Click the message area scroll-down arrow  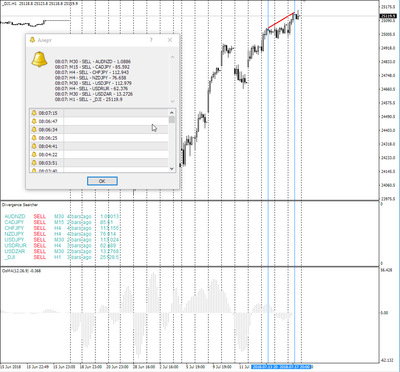(x=172, y=101)
